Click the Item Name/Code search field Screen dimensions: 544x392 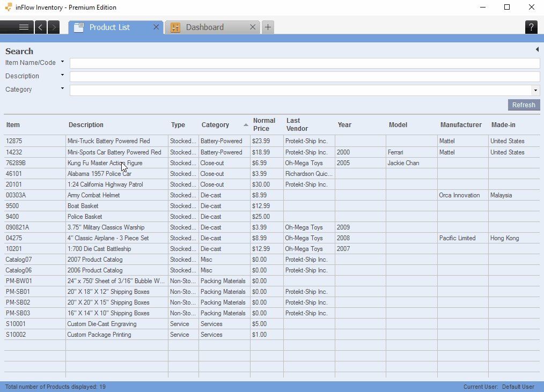305,63
